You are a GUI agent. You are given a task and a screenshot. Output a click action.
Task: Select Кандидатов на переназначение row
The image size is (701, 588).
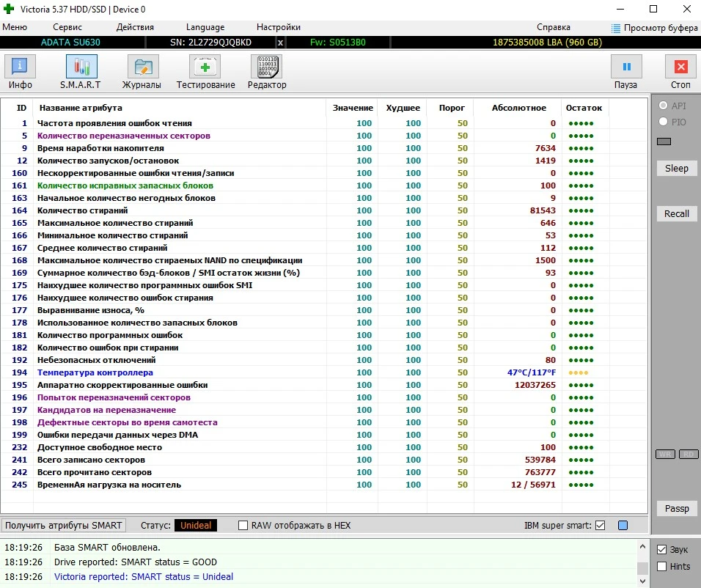(323, 410)
